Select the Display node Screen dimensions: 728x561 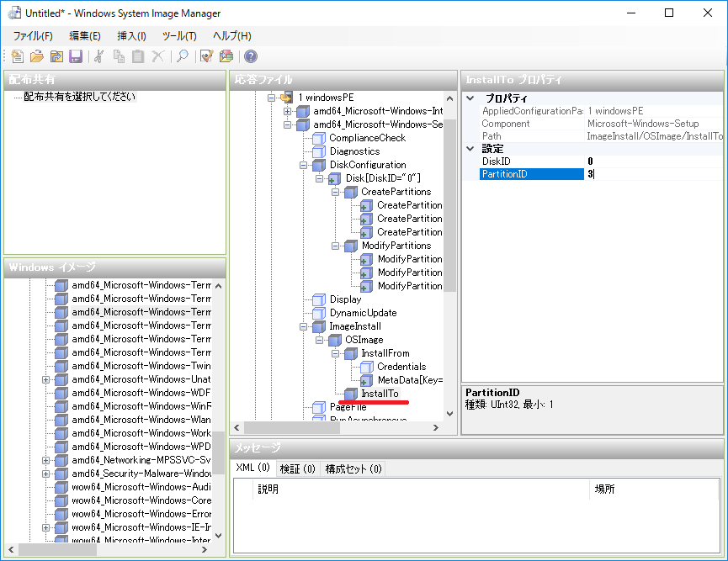(345, 299)
